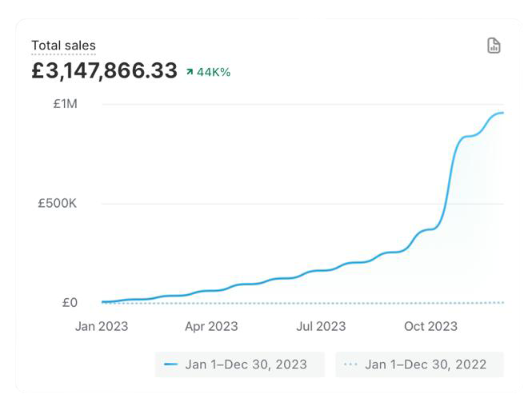The height and width of the screenshot is (402, 532).
Task: Select the Apr 2023 x-axis label
Action: [x=211, y=326]
